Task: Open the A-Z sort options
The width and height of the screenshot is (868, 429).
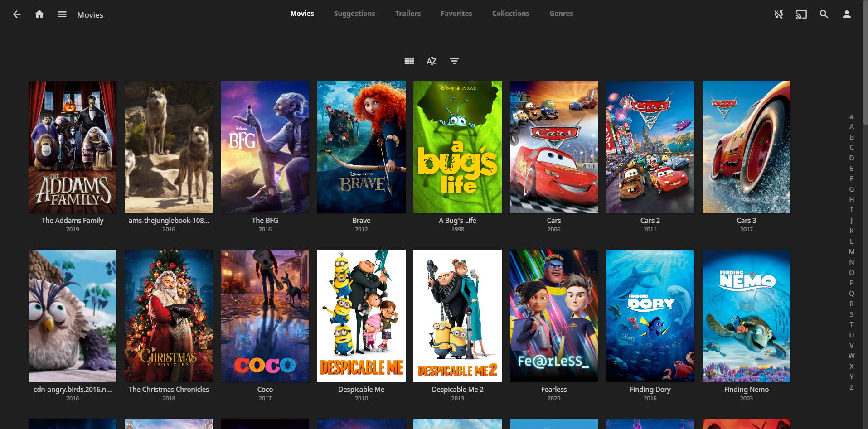Action: click(432, 61)
